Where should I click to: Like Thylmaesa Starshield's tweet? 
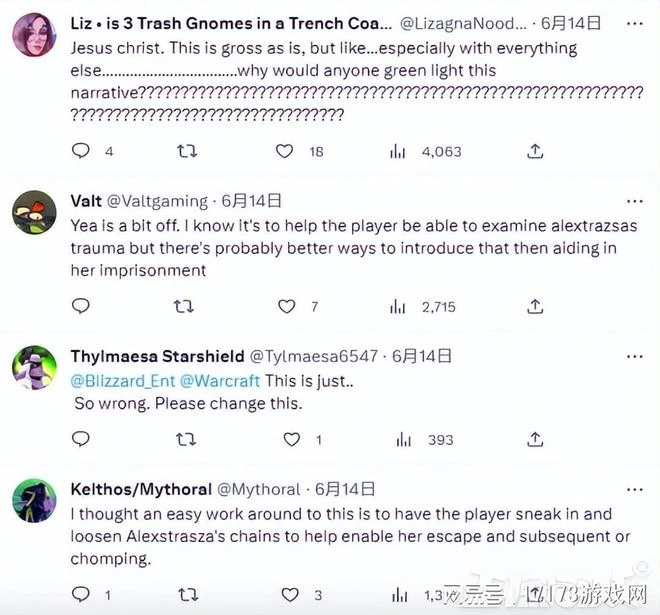click(291, 439)
